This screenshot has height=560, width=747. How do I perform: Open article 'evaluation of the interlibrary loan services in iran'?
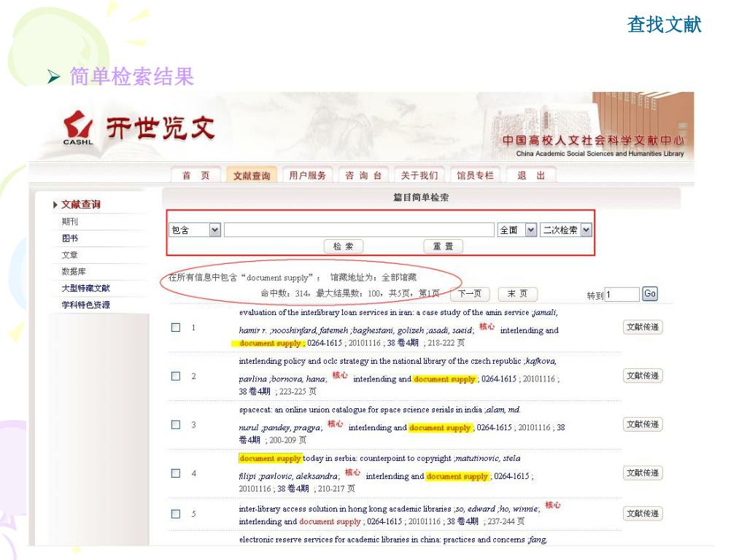pos(384,312)
